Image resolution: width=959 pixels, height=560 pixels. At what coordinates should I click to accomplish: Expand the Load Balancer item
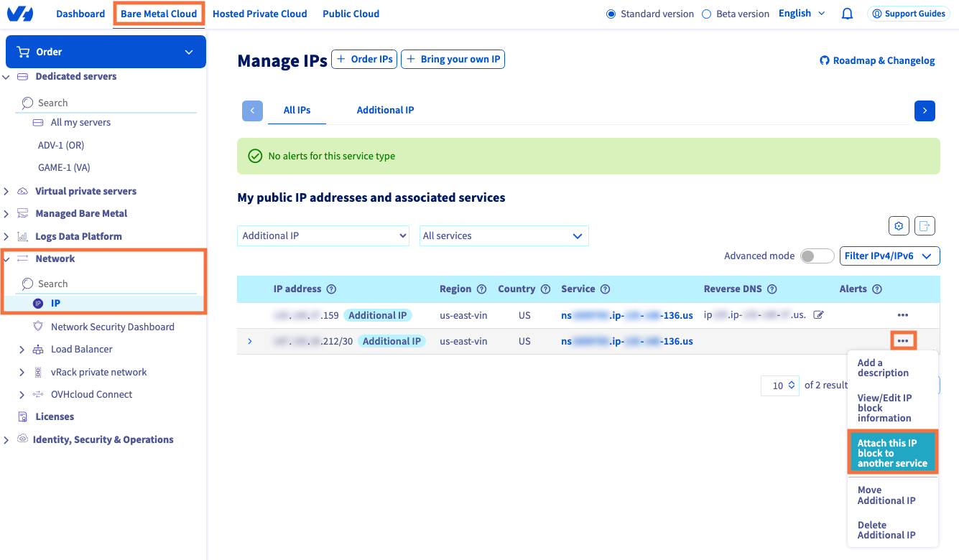coord(22,350)
